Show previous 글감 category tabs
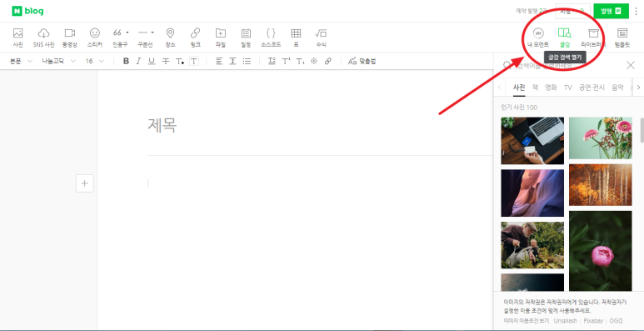 click(x=499, y=88)
